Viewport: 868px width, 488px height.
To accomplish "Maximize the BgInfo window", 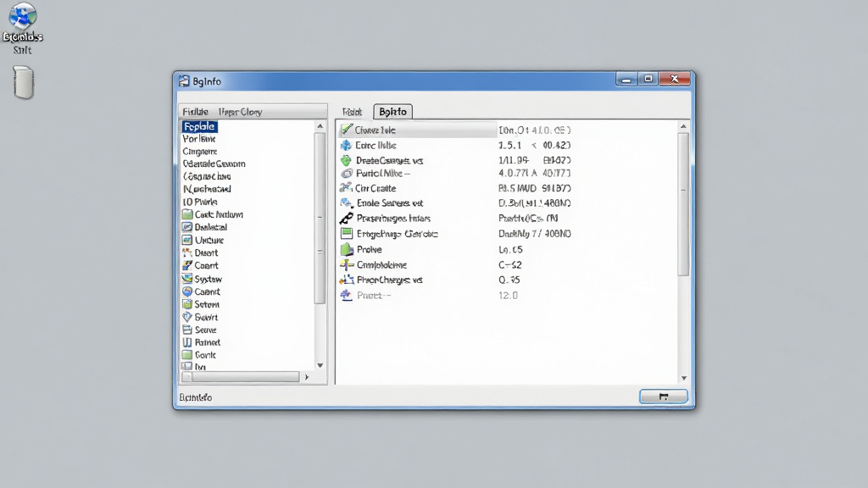I will [648, 79].
